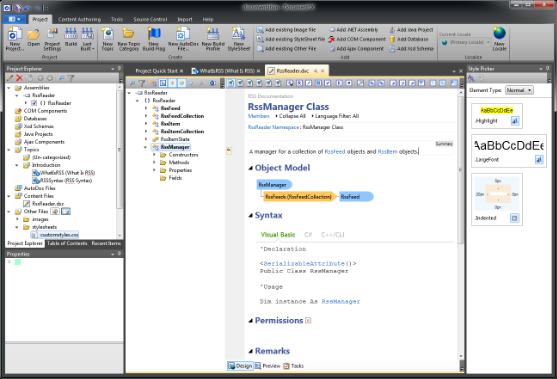Click the New Locale globe icon
Viewport: 557px width, 379px height.
click(x=499, y=39)
